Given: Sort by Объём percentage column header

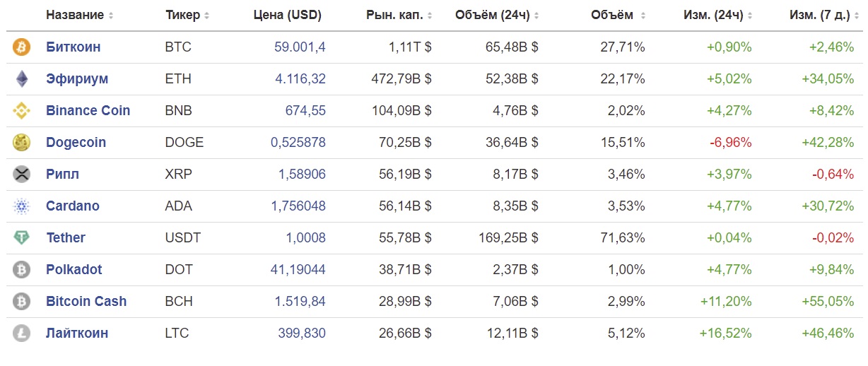Looking at the screenshot, I should click(x=618, y=15).
